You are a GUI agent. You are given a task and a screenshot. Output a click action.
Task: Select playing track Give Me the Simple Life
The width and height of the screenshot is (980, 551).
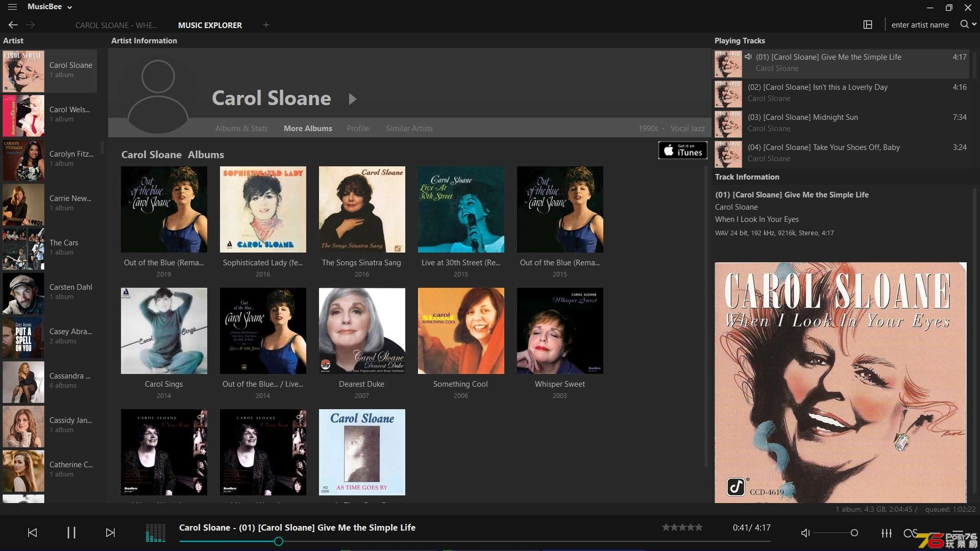tap(841, 63)
